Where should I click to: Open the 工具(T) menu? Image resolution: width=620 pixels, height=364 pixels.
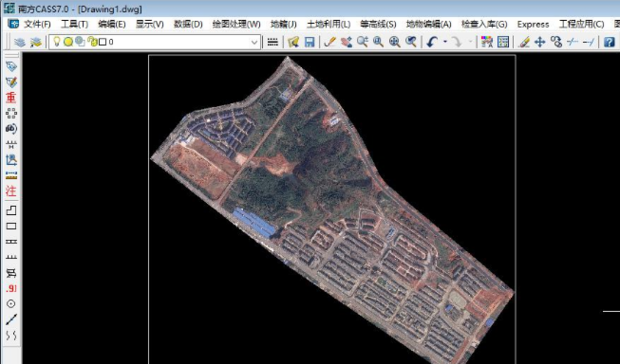point(74,25)
